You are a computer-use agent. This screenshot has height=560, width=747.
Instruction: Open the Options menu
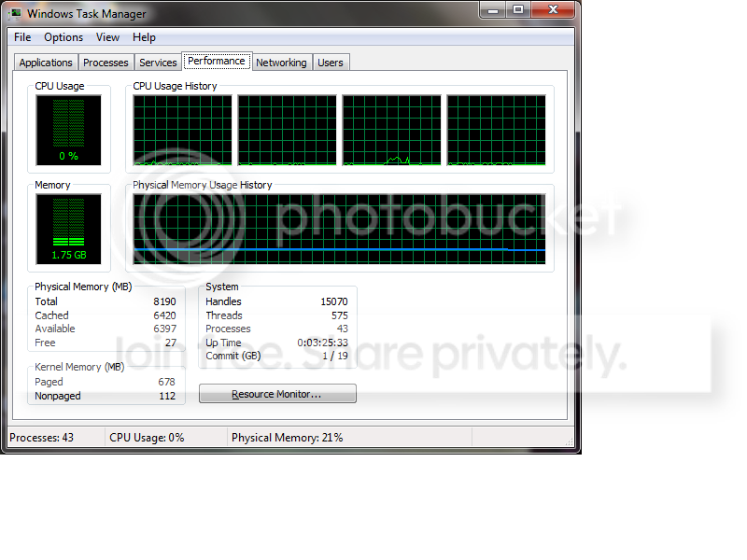tap(63, 37)
